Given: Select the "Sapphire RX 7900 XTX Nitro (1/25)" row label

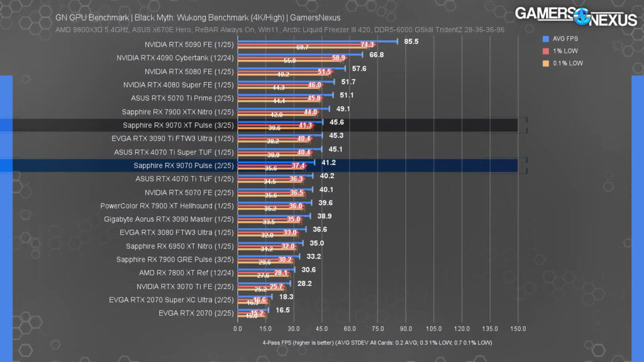Looking at the screenshot, I should 178,112.
